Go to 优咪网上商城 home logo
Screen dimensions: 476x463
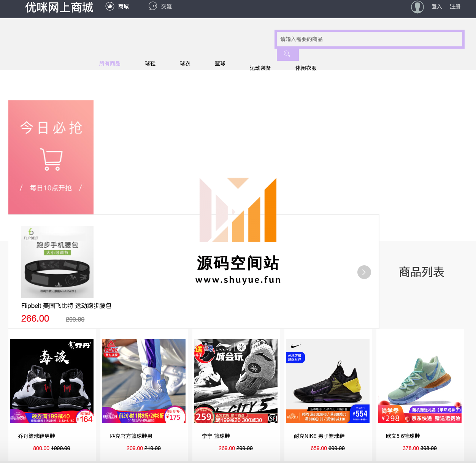tap(59, 7)
